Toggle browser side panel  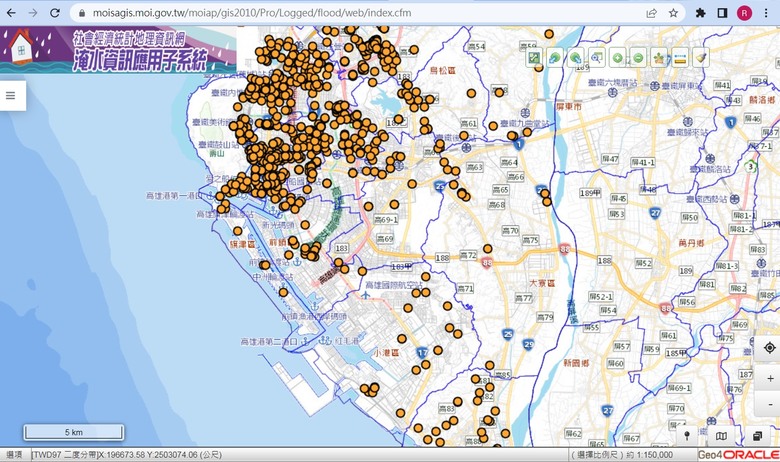point(722,13)
